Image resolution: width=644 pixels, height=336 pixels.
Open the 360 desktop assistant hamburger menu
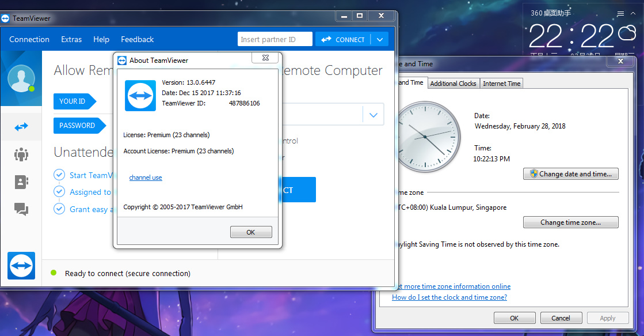coord(620,14)
